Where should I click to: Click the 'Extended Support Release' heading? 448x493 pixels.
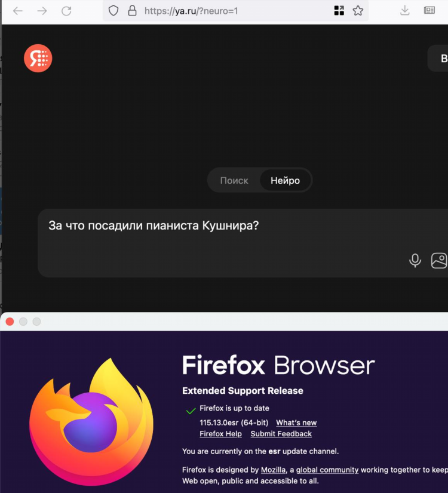coord(243,390)
